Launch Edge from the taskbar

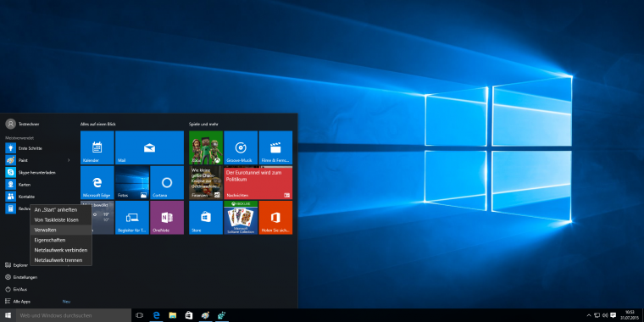156,315
